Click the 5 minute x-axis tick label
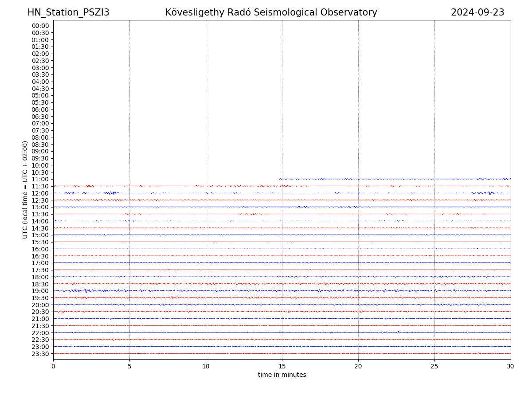 click(x=129, y=367)
